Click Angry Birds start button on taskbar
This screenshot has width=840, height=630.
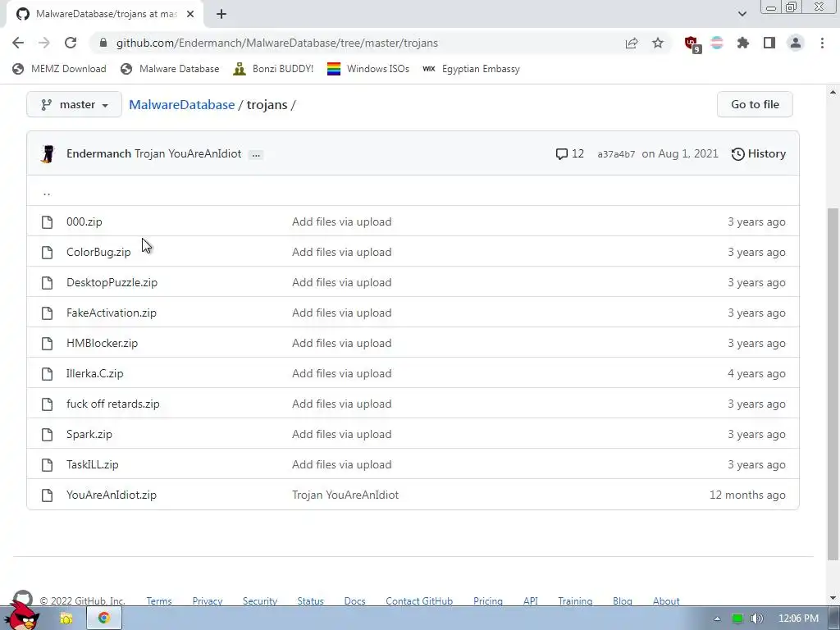click(22, 615)
